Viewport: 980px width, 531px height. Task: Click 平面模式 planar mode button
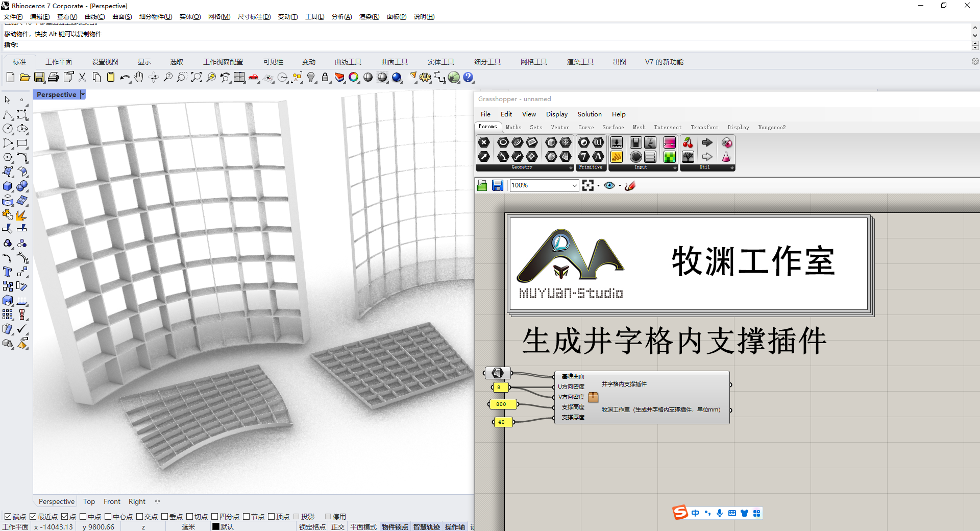[363, 526]
